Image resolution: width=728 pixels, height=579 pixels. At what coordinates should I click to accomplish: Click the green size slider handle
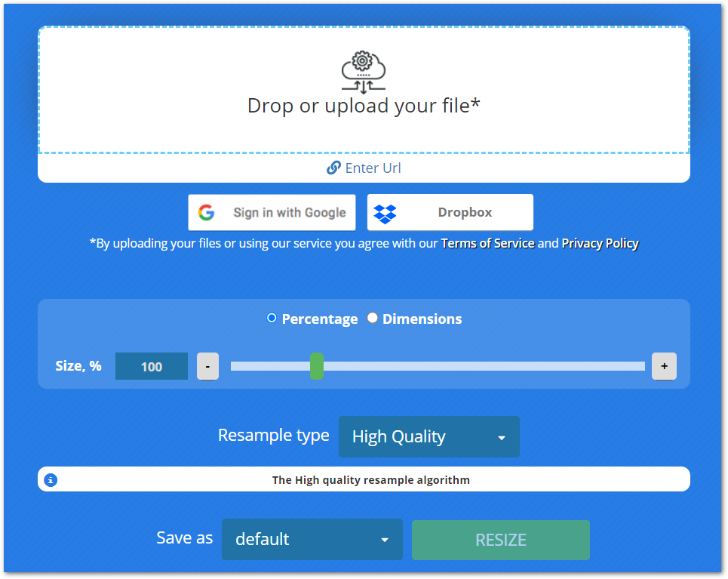[x=317, y=366]
